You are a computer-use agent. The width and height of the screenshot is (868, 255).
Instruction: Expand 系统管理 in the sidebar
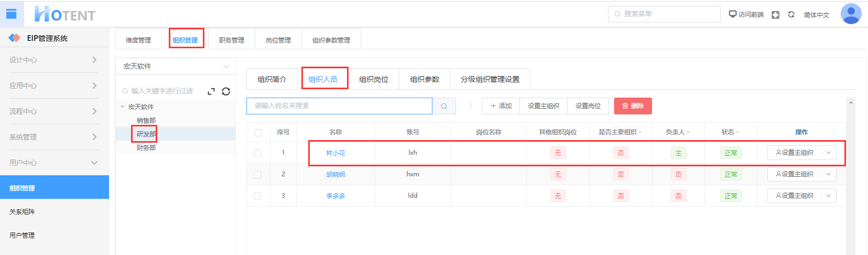(55, 137)
